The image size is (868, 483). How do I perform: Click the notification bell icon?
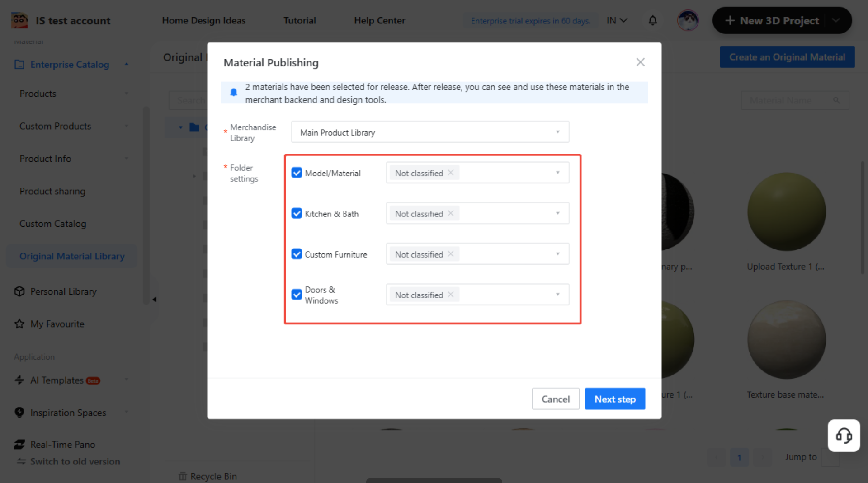coord(652,20)
